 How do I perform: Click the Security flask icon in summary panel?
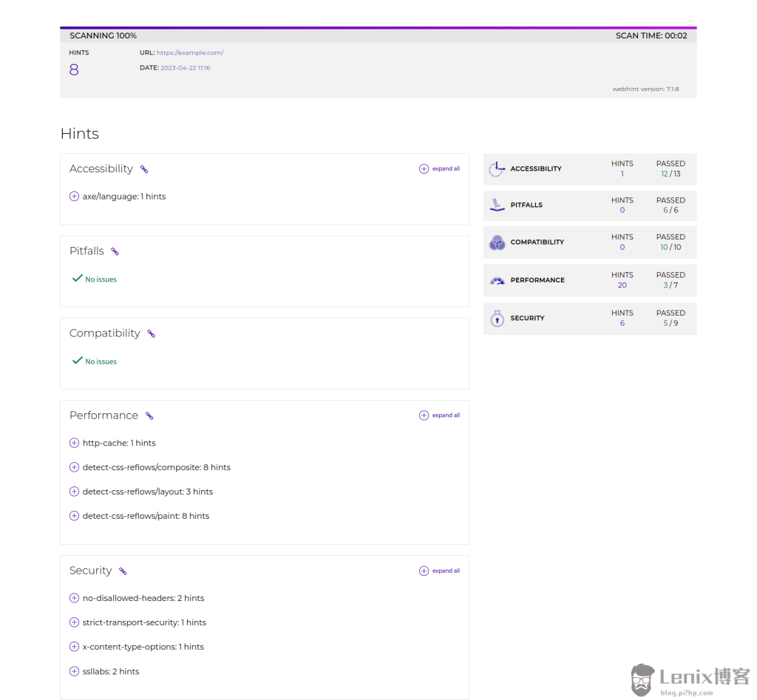pos(496,318)
